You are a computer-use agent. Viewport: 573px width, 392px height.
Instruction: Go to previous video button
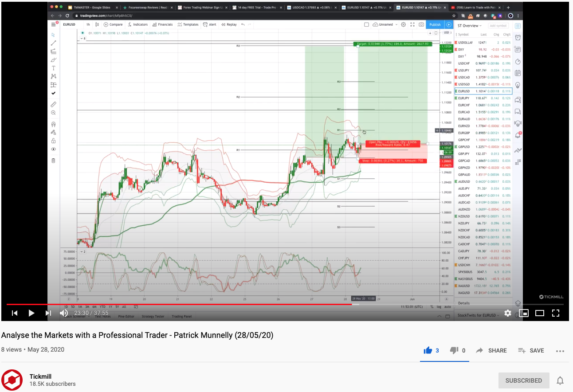pyautogui.click(x=15, y=313)
